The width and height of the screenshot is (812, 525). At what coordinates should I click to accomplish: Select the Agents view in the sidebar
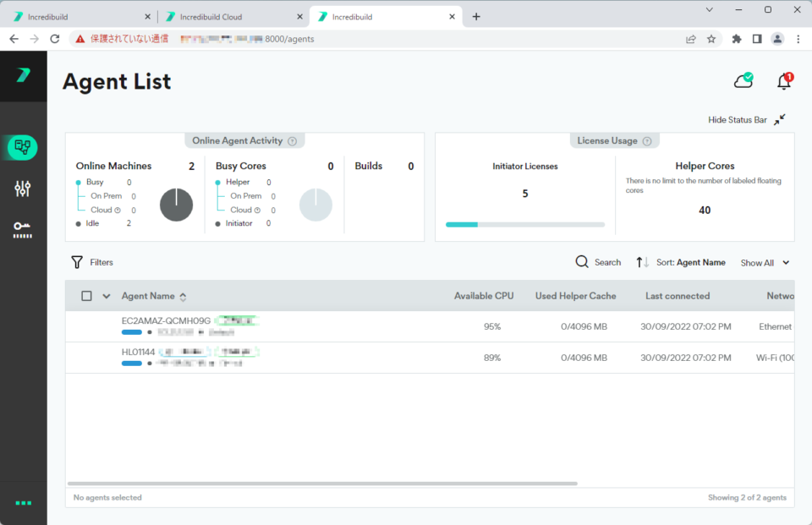(x=21, y=147)
